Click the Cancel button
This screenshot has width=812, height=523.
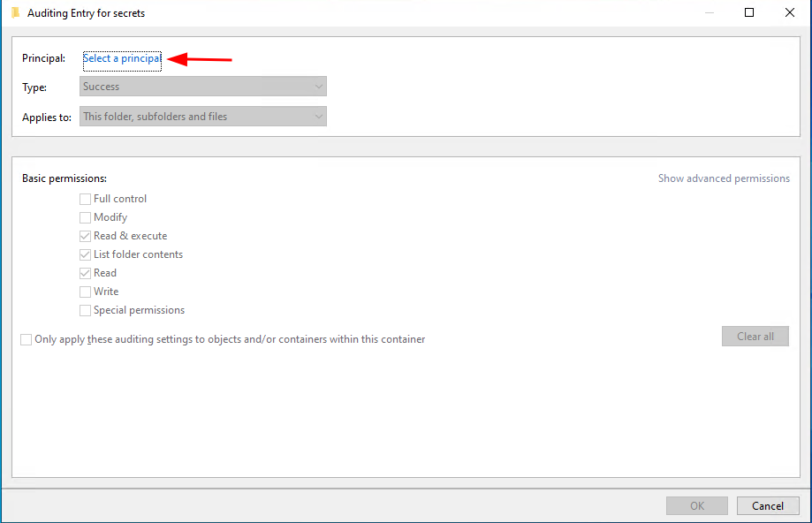coord(768,506)
